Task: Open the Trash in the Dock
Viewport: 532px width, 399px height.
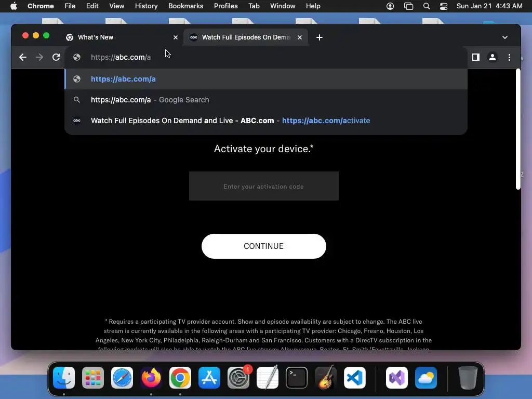Action: click(468, 378)
